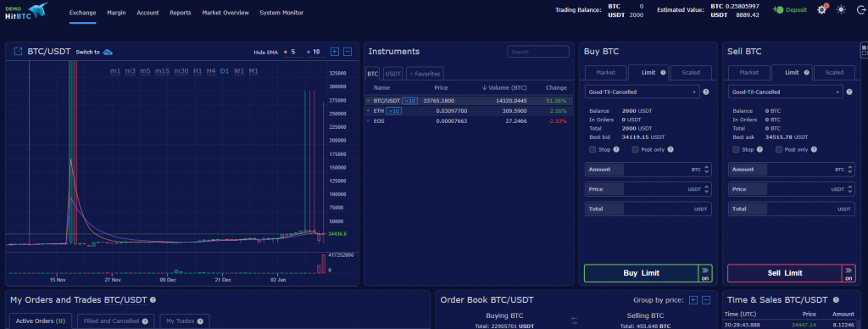Open chart in a new window icon

pos(18,52)
